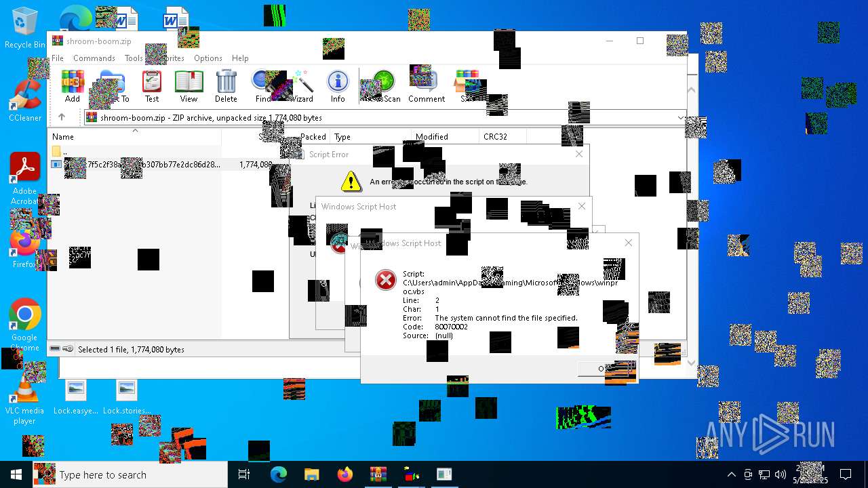Close the front Windows Script Host dialog
The height and width of the screenshot is (488, 868).
[629, 243]
